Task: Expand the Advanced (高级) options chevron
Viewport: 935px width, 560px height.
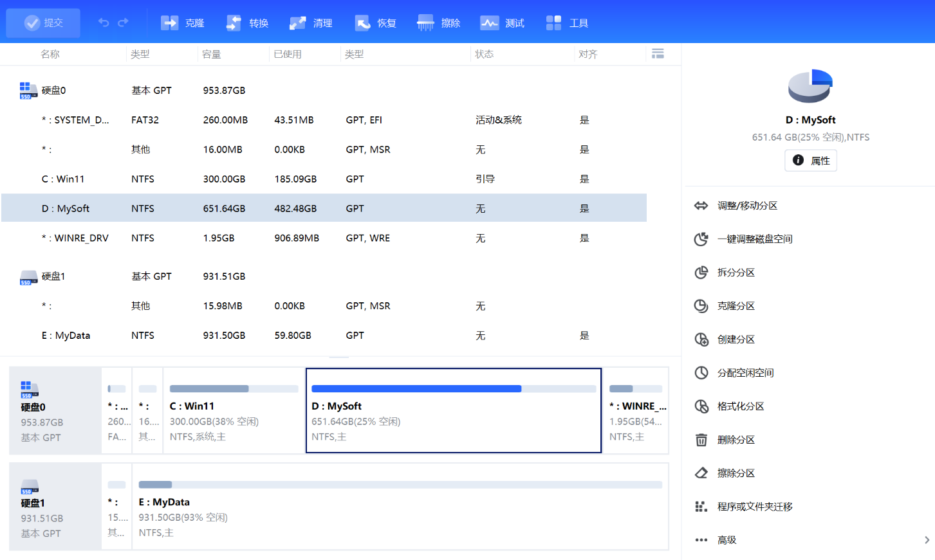Action: pos(927,540)
